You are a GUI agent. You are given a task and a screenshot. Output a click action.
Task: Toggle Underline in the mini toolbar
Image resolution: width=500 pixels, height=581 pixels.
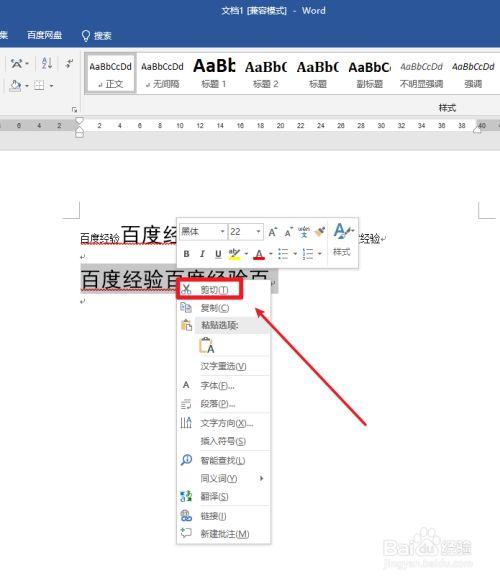[x=218, y=254]
